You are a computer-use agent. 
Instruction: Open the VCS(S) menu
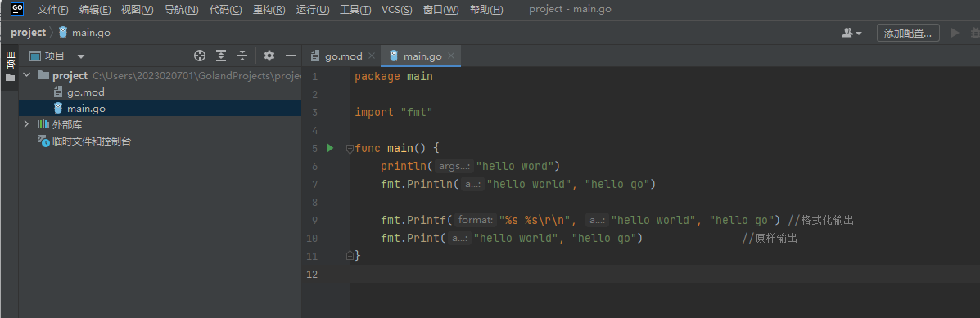pos(396,9)
